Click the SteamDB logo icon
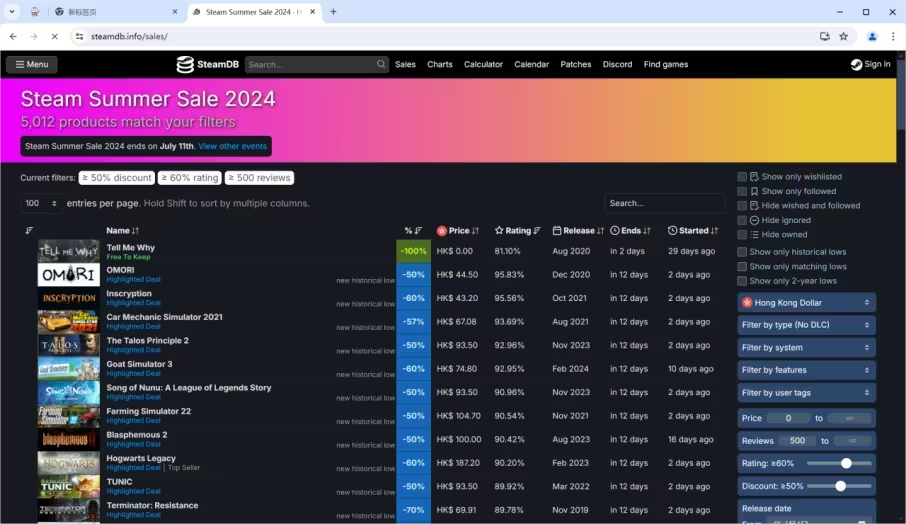The width and height of the screenshot is (906, 524). (x=185, y=64)
